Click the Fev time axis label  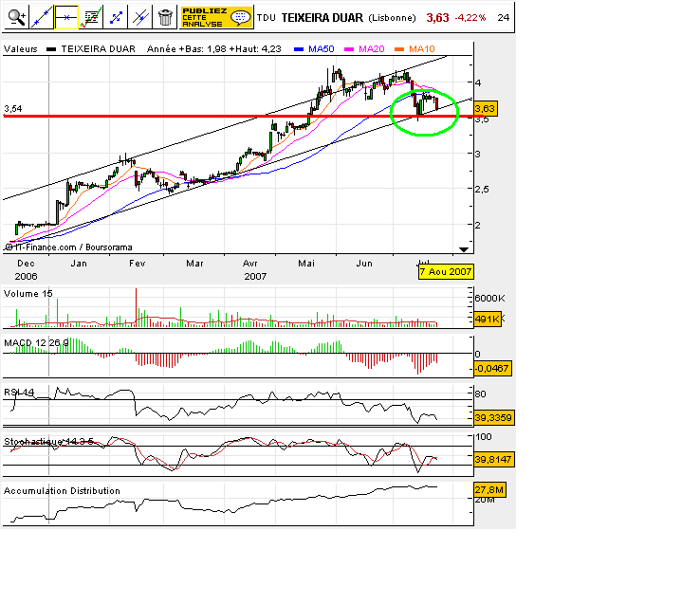coord(137,264)
